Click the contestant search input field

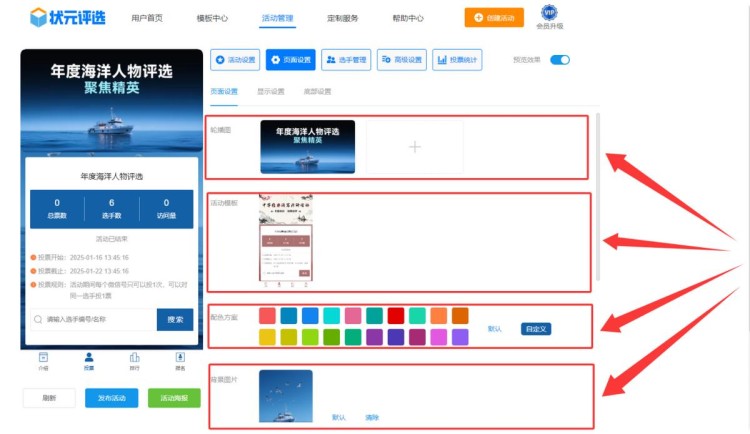(94, 319)
